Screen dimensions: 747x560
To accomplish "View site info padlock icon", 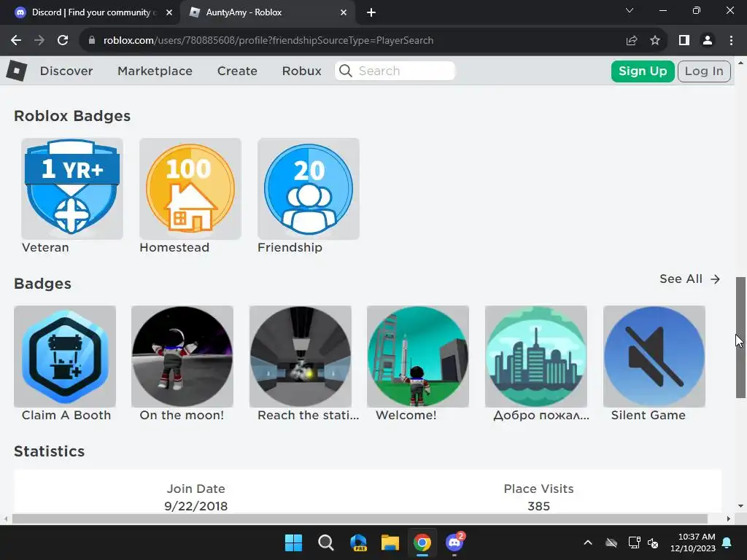I will (92, 41).
